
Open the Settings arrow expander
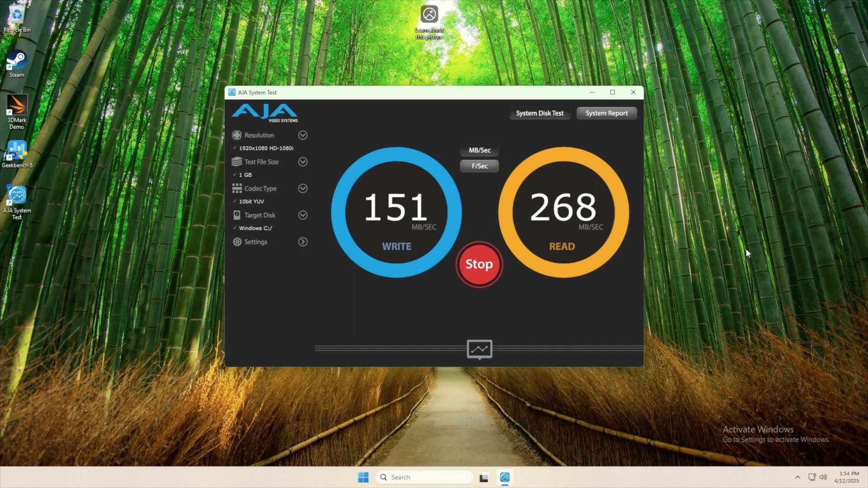pyautogui.click(x=303, y=242)
